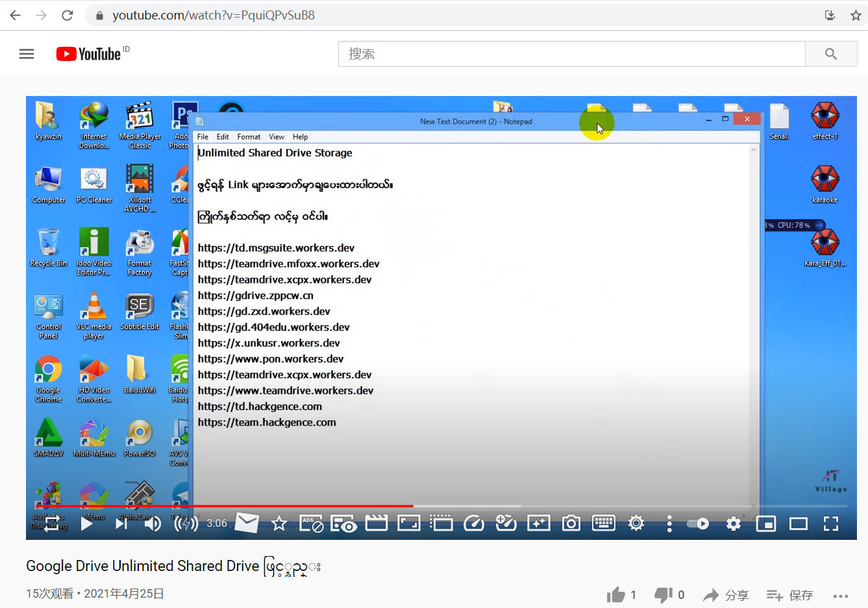Click the Edit menu in Notepad

[x=223, y=137]
